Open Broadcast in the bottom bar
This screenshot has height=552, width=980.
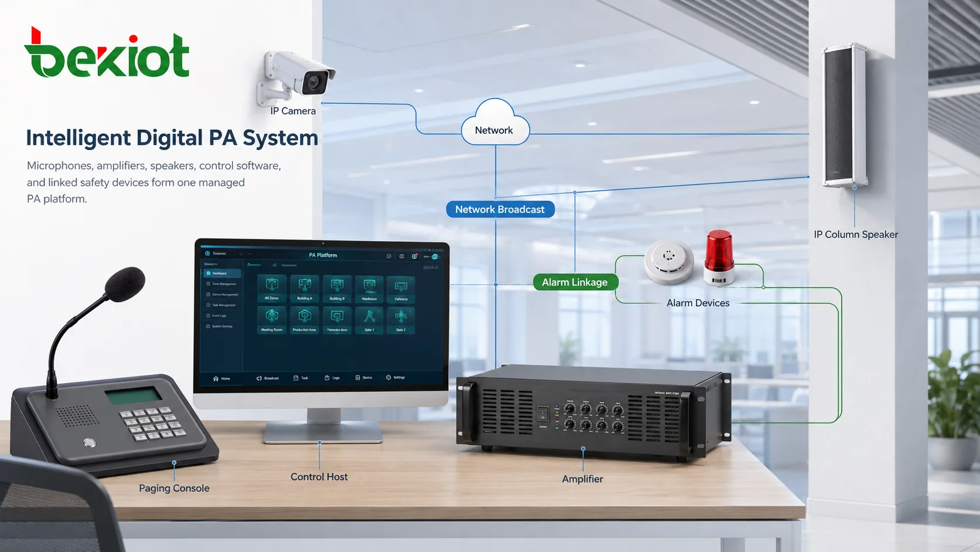coord(267,378)
